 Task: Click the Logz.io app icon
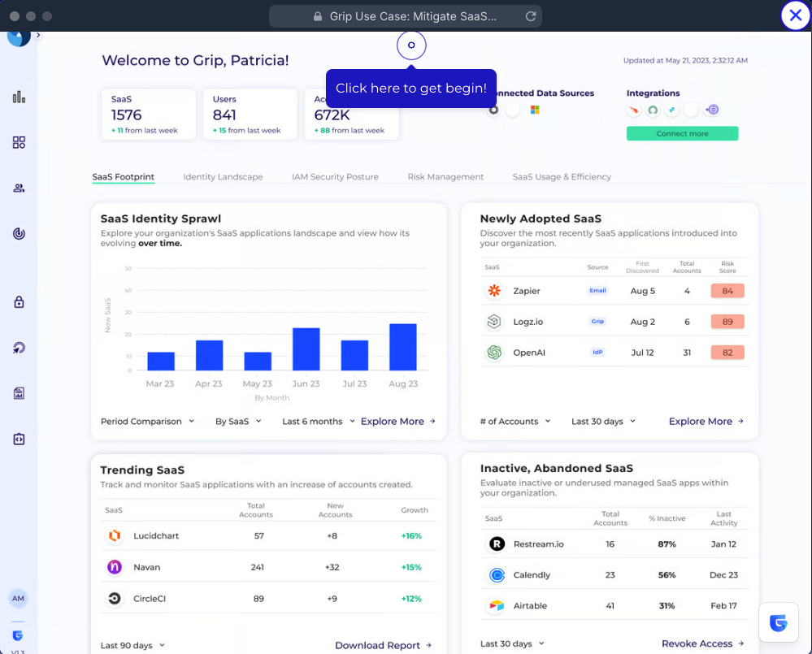pos(494,321)
